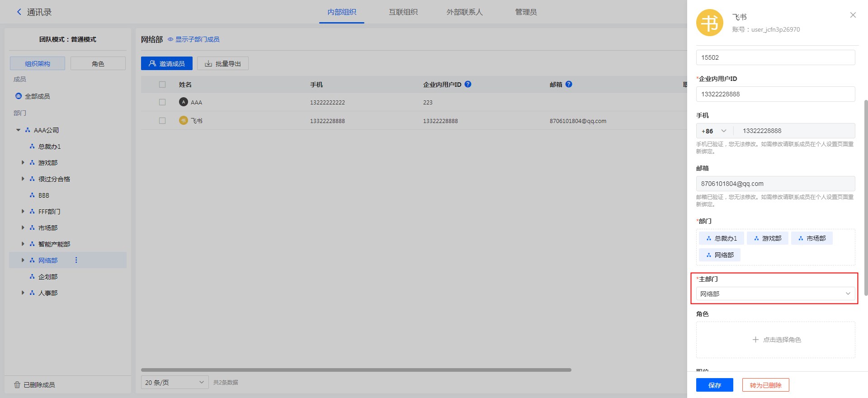Click the horizontal scrollbar under the member table
The height and width of the screenshot is (398, 868).
[x=356, y=370]
